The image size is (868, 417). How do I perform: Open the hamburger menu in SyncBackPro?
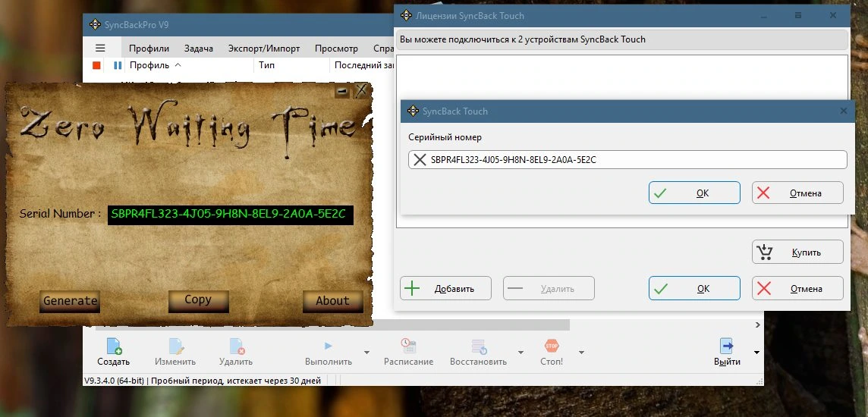coord(100,48)
